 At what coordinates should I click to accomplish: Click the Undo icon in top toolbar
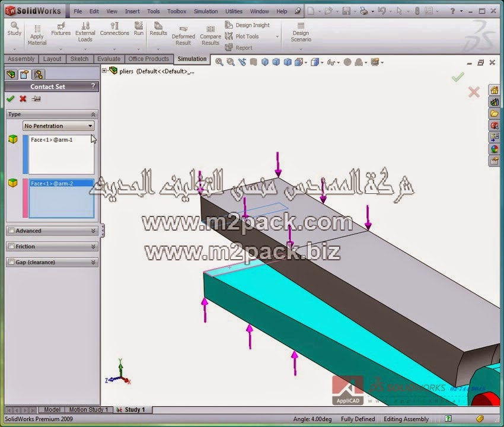pos(381,11)
